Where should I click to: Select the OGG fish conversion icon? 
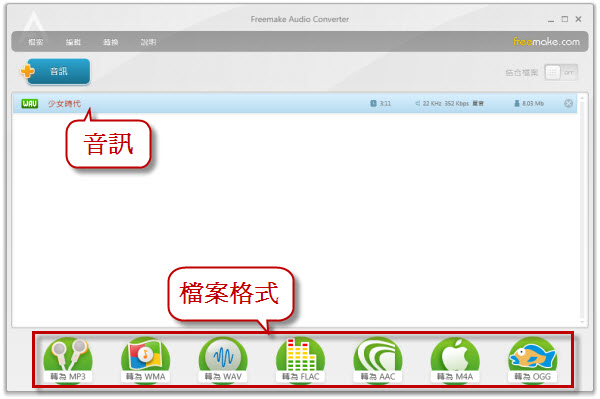533,360
